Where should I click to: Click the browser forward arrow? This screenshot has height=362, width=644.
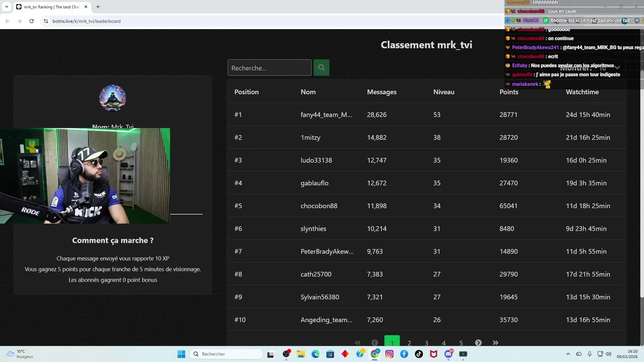(19, 21)
